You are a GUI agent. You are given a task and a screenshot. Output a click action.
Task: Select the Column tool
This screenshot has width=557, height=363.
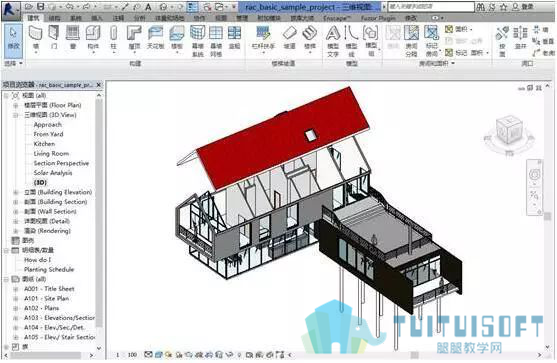113,38
